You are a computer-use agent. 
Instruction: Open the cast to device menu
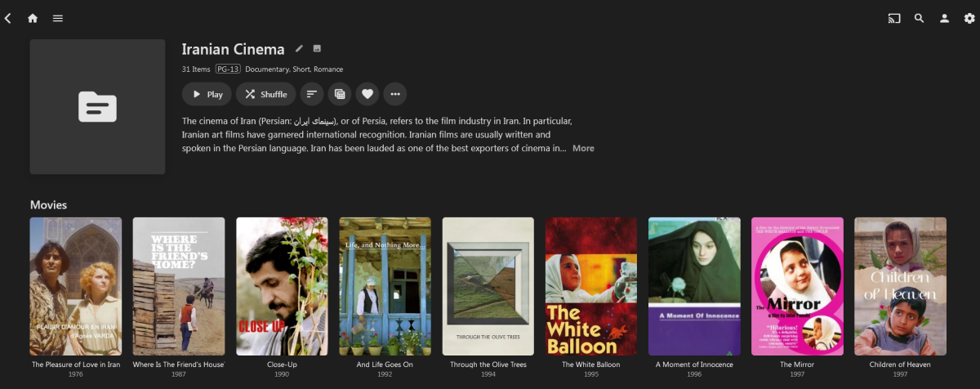coord(893,18)
